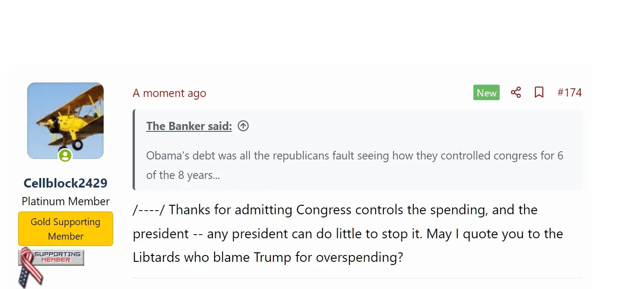Click the green New badge
The image size is (644, 289).
(487, 93)
